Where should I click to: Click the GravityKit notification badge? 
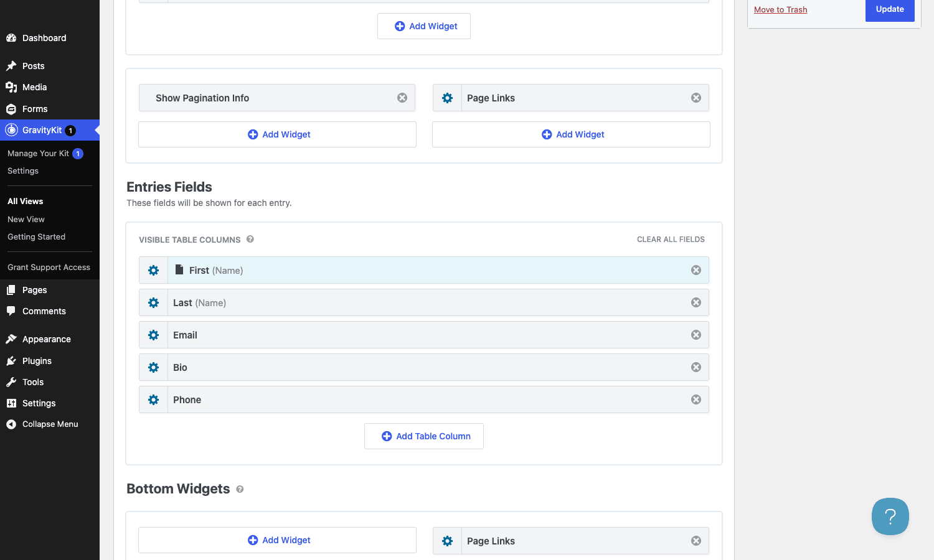(70, 131)
